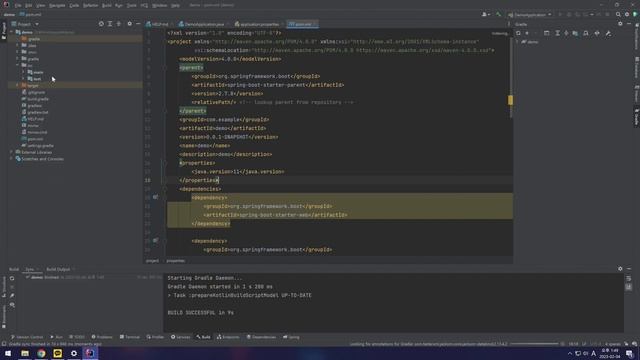Click the green build hammer icon
The width and height of the screenshot is (640, 360).
coord(498,15)
